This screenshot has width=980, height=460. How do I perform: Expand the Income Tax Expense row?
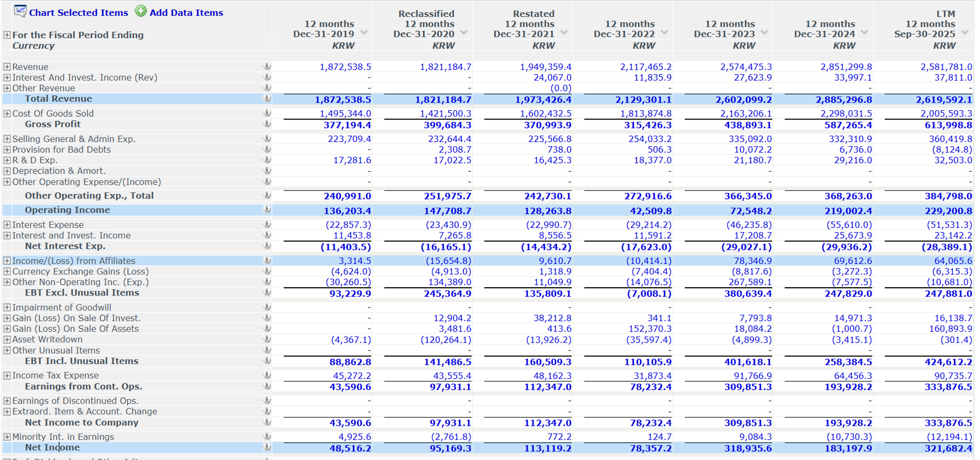click(x=7, y=376)
